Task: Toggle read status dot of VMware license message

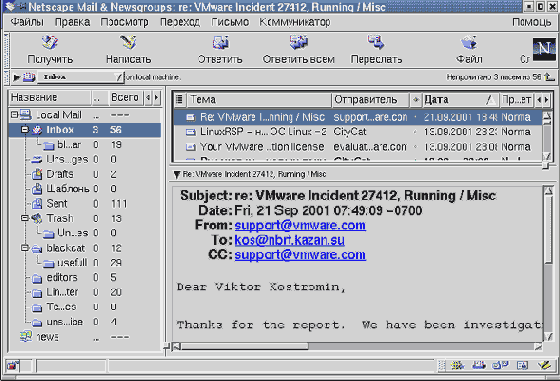Action: click(x=415, y=147)
